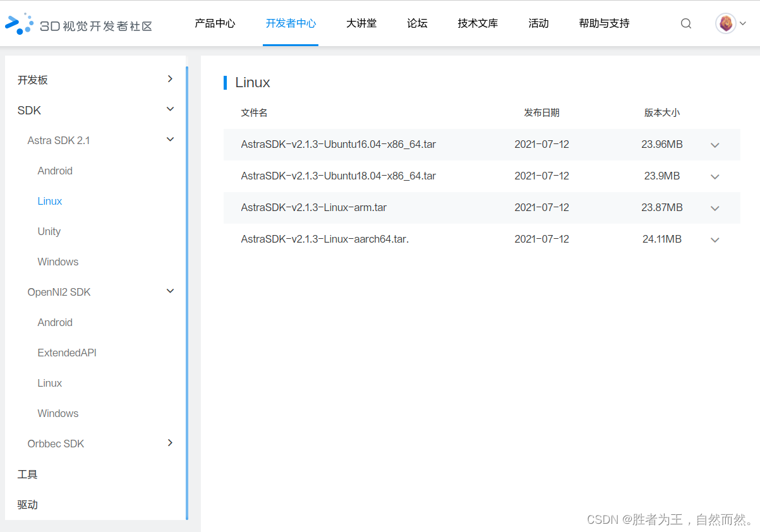Open the user avatar profile menu
The width and height of the screenshot is (760, 532).
tap(726, 23)
